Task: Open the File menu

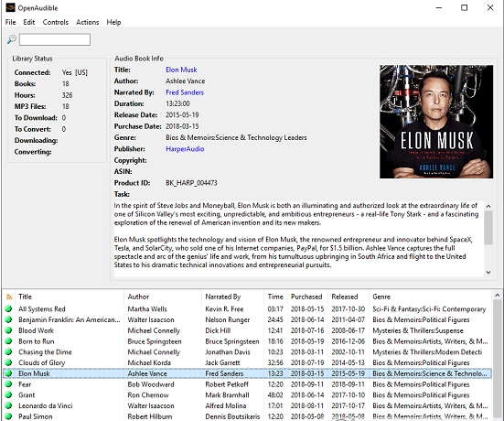Action: 10,22
